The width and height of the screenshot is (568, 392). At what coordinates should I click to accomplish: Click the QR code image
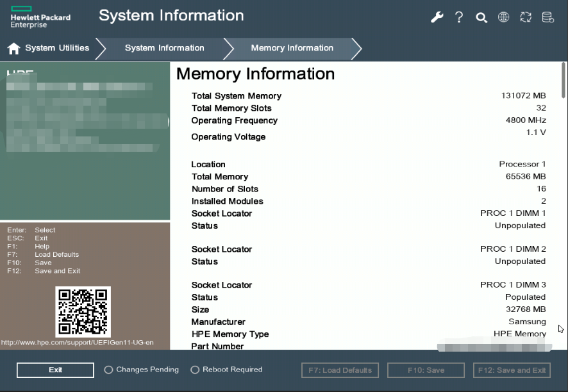pyautogui.click(x=83, y=311)
